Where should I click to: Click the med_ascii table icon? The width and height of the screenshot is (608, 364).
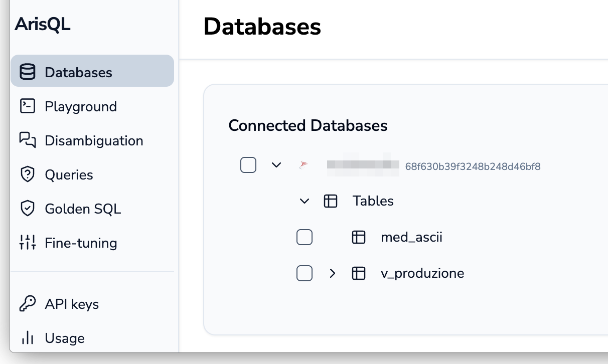pos(358,237)
